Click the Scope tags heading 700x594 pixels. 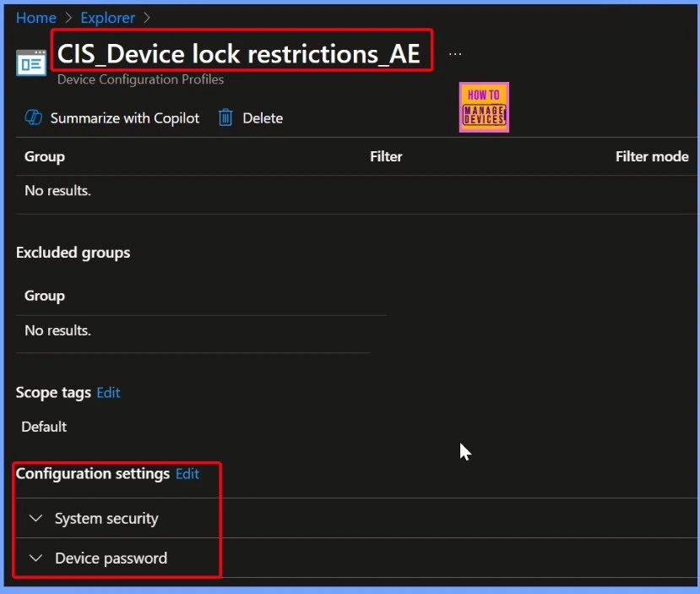coord(53,393)
